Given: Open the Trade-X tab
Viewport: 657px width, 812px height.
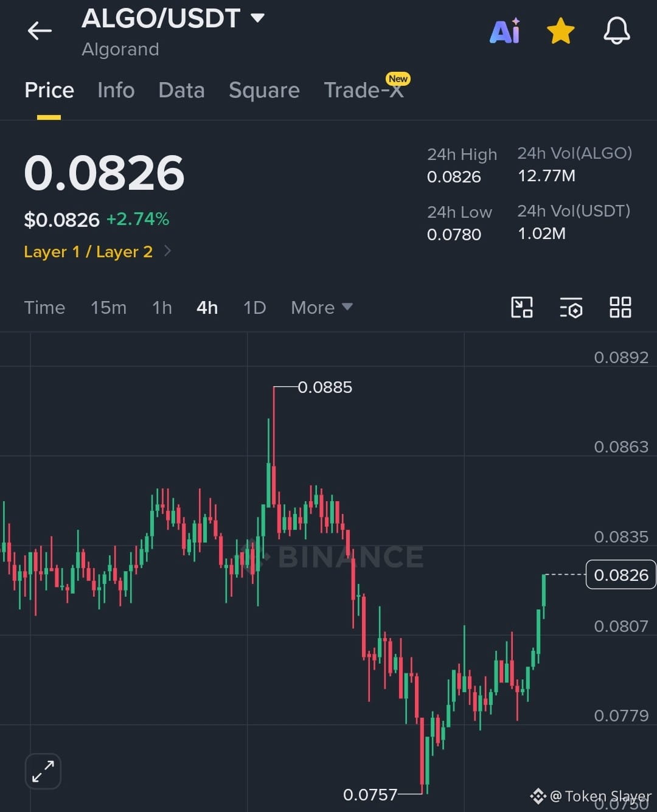Looking at the screenshot, I should (x=364, y=90).
